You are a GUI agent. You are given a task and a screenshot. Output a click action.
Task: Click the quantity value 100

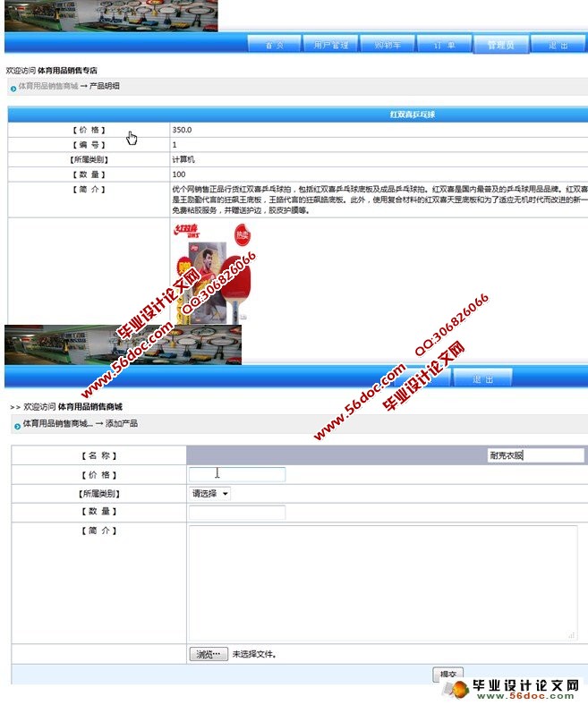click(179, 174)
